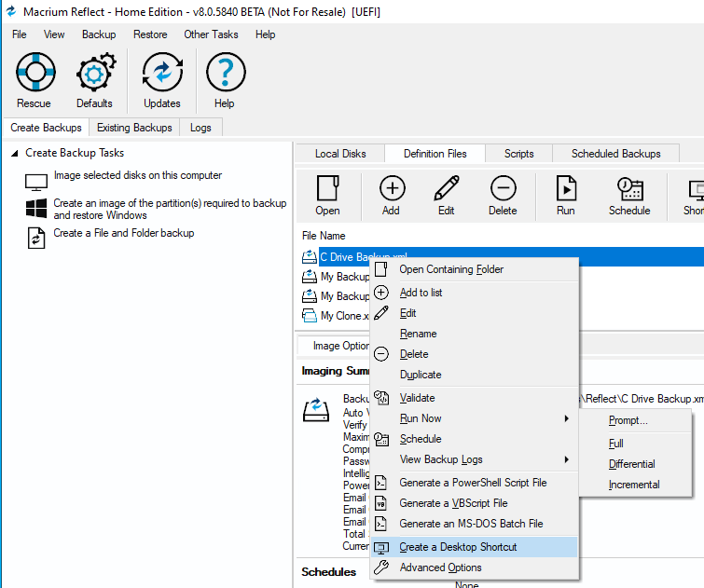
Task: Select Full in Run Now submenu
Action: (x=635, y=444)
